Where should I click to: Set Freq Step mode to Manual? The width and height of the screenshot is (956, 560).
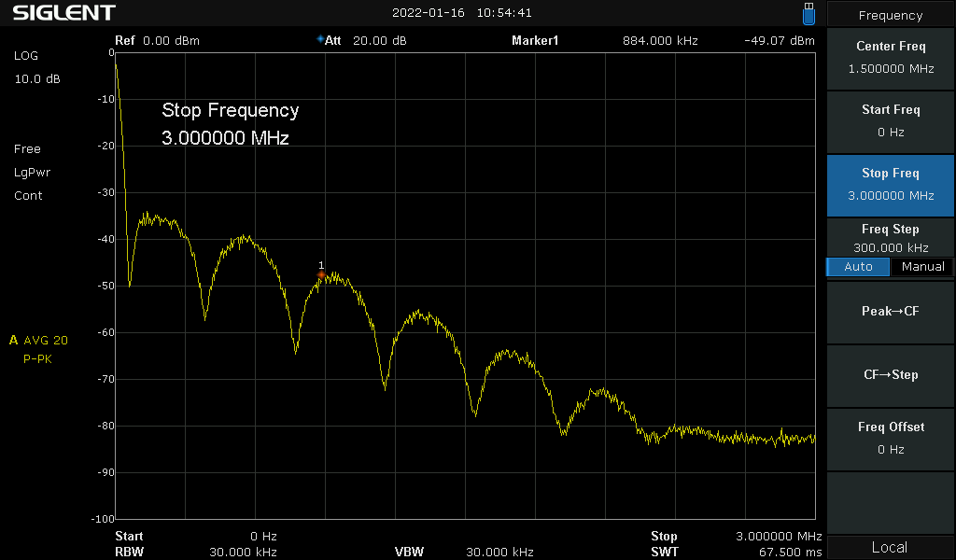[922, 267]
